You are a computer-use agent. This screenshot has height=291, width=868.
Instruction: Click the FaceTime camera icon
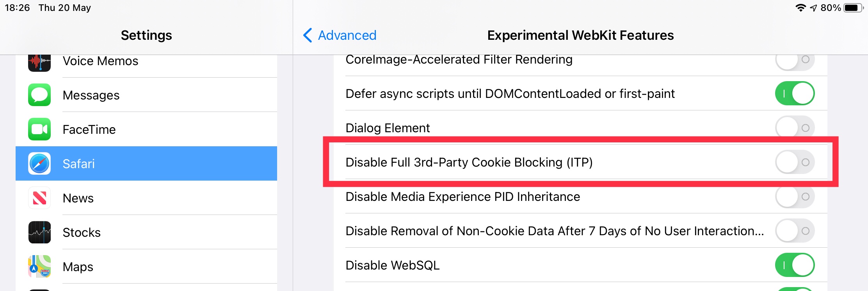coord(39,129)
